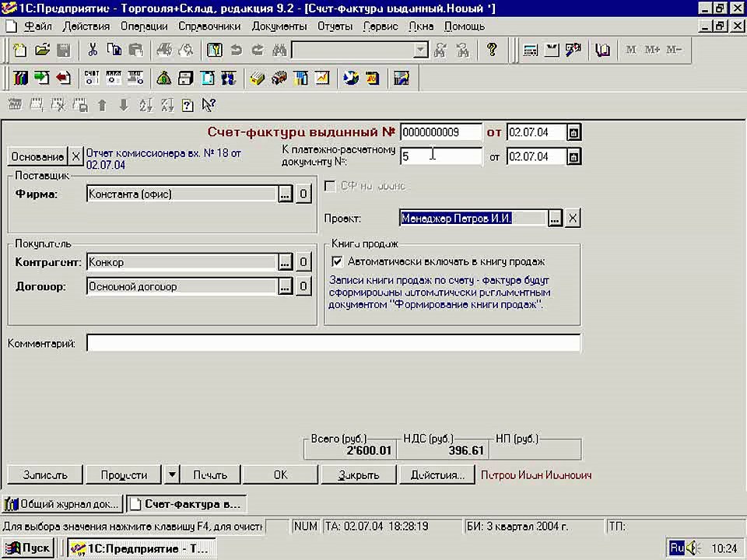Open the Действия menu
The height and width of the screenshot is (560, 747).
[86, 26]
